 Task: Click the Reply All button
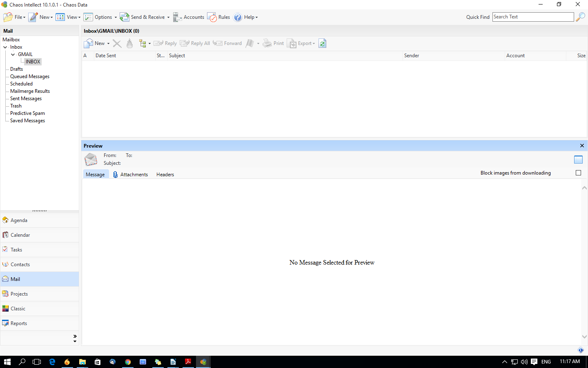[x=195, y=43]
